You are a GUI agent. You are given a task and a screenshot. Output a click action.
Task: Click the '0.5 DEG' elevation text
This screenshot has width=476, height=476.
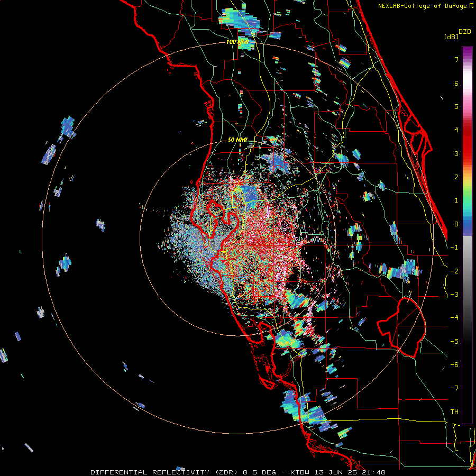point(259,472)
